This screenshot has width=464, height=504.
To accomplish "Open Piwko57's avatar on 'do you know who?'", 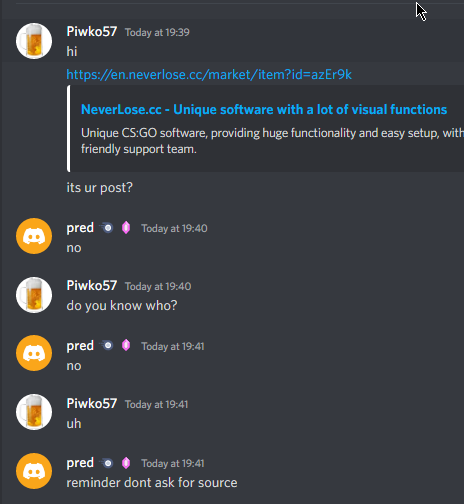I will [34, 295].
